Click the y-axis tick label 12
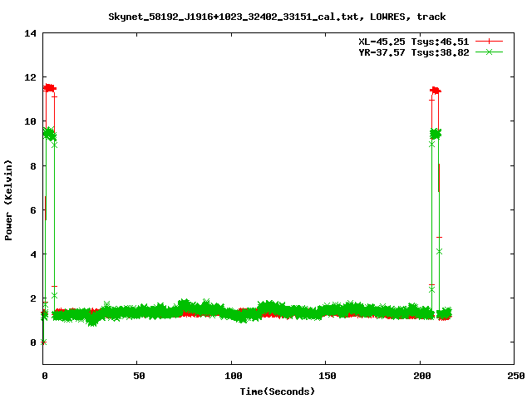This screenshot has width=532, height=399. click(x=30, y=77)
